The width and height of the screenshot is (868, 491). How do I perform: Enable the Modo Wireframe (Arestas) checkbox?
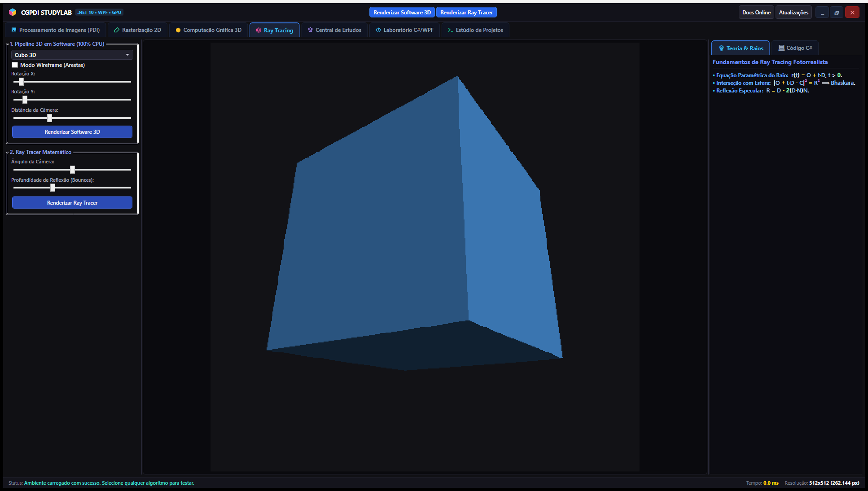pos(15,65)
